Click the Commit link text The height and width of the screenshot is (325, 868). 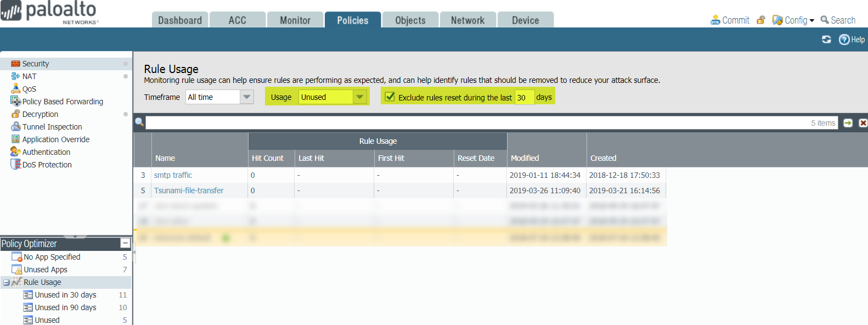736,20
